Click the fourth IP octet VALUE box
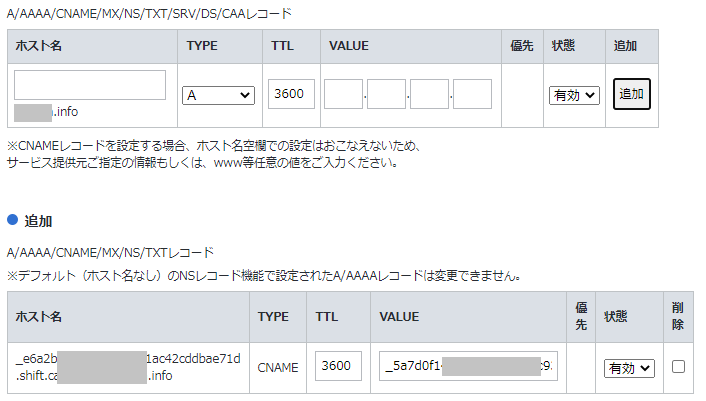The image size is (706, 401). pos(472,94)
